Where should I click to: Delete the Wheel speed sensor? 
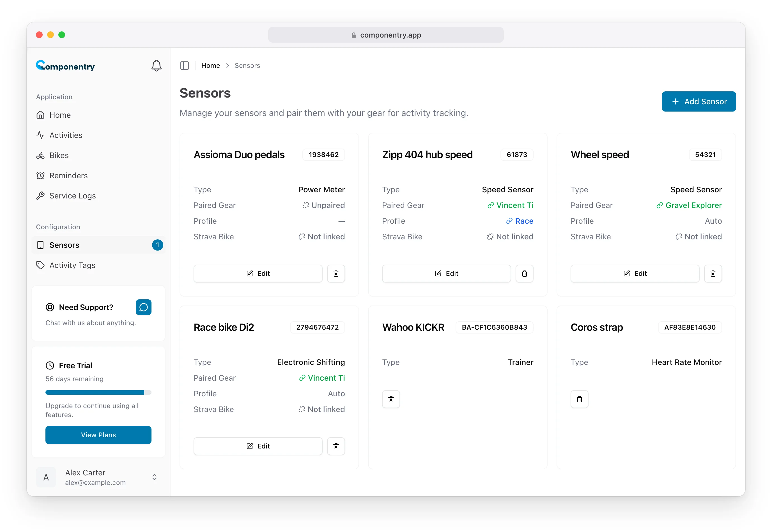point(713,273)
